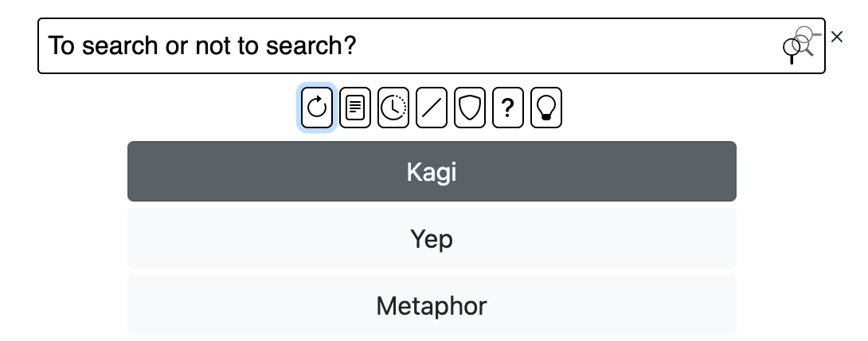Select the shield icon button
This screenshot has height=341, width=868.
470,108
